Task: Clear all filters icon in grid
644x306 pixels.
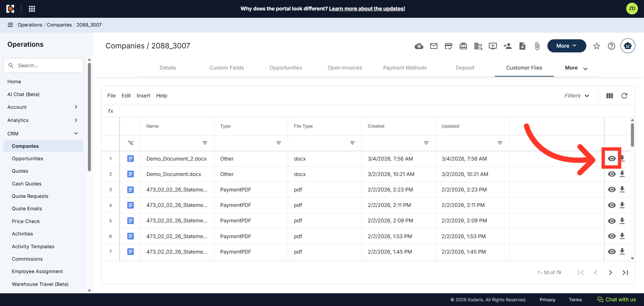Action: point(131,143)
